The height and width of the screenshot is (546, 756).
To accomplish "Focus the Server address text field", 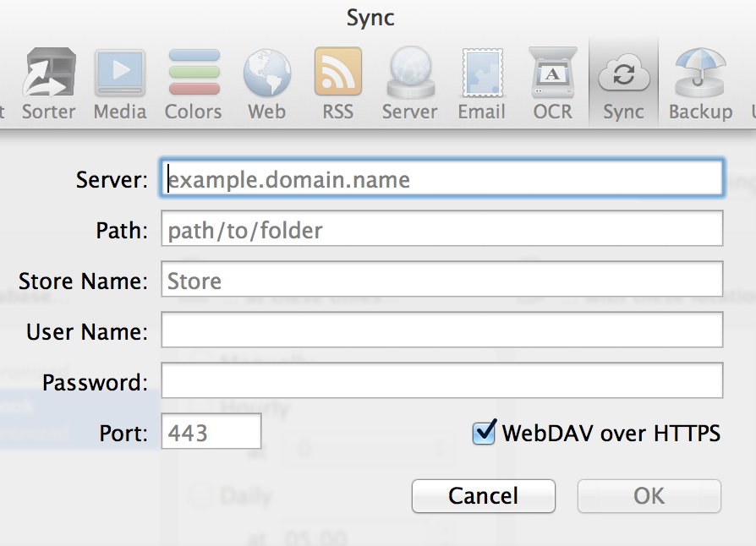I will [x=441, y=179].
